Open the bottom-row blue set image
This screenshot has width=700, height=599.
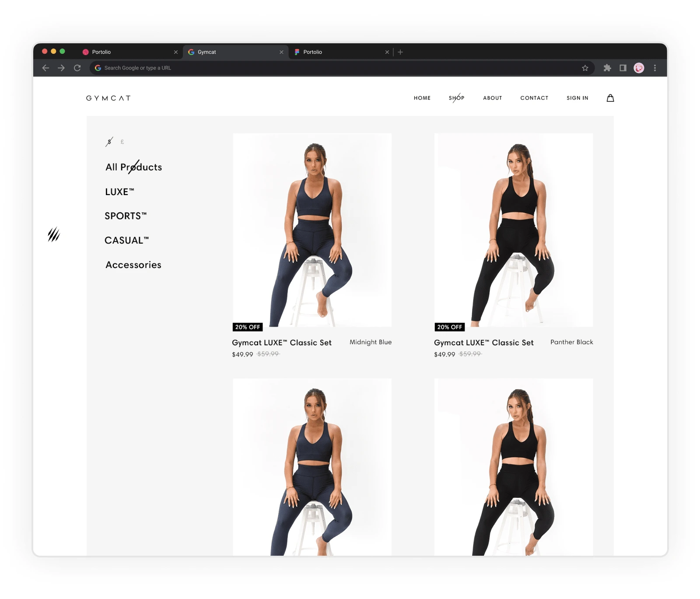click(x=312, y=467)
